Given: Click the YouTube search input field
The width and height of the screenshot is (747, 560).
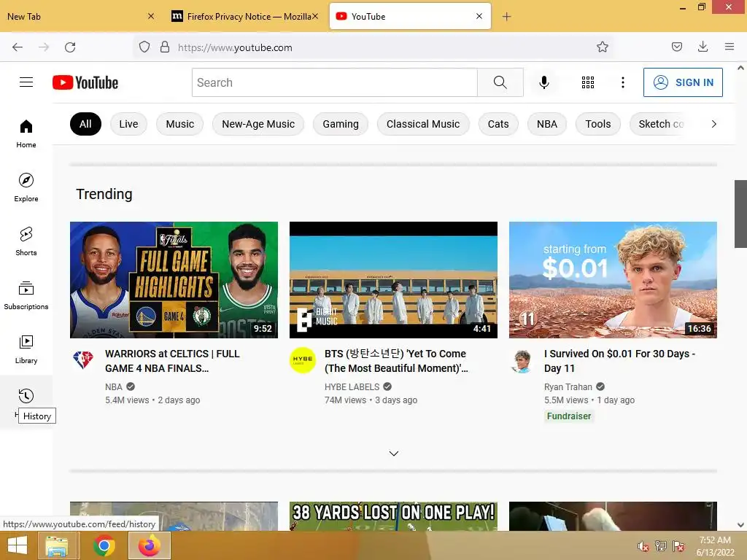Looking at the screenshot, I should (x=334, y=82).
